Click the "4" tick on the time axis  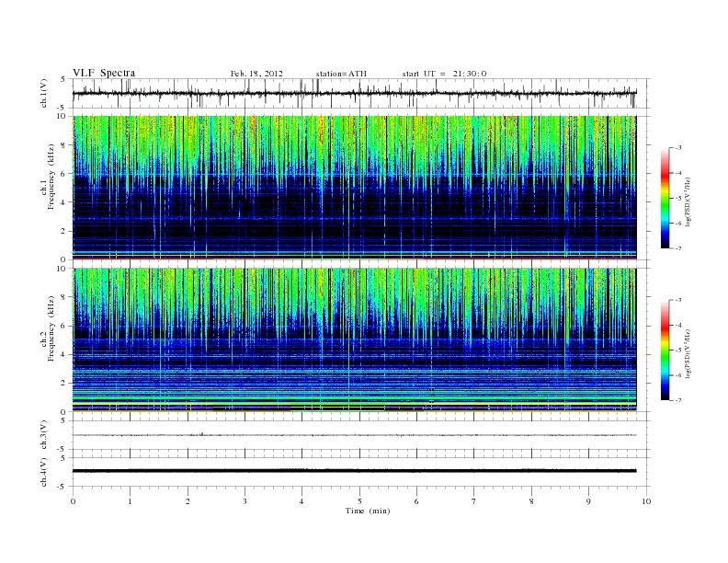tap(301, 501)
